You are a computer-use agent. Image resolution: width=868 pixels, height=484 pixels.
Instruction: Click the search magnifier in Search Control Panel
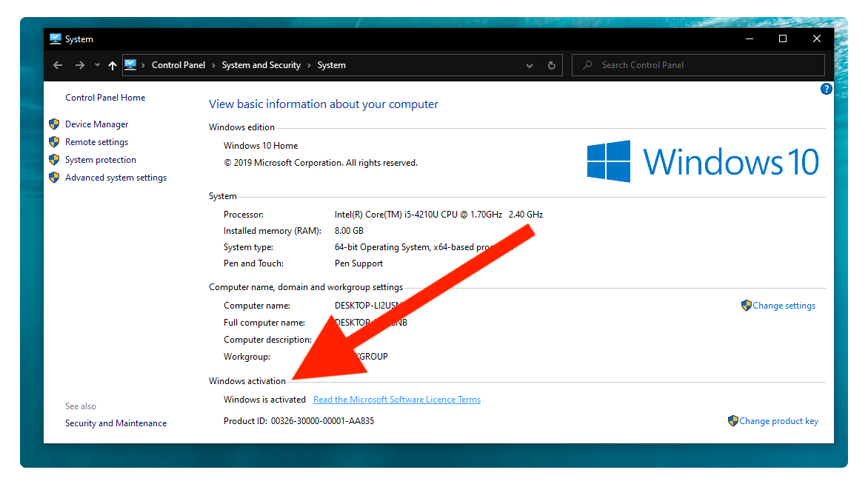pyautogui.click(x=587, y=64)
